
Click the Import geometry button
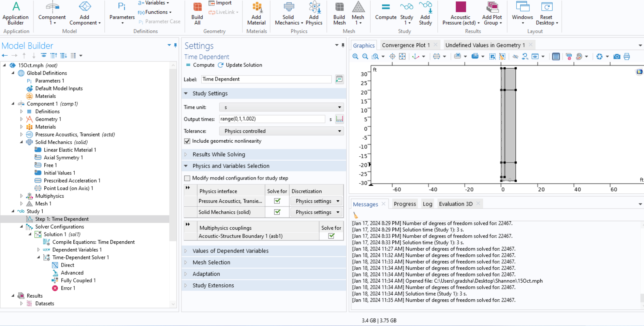click(x=220, y=3)
